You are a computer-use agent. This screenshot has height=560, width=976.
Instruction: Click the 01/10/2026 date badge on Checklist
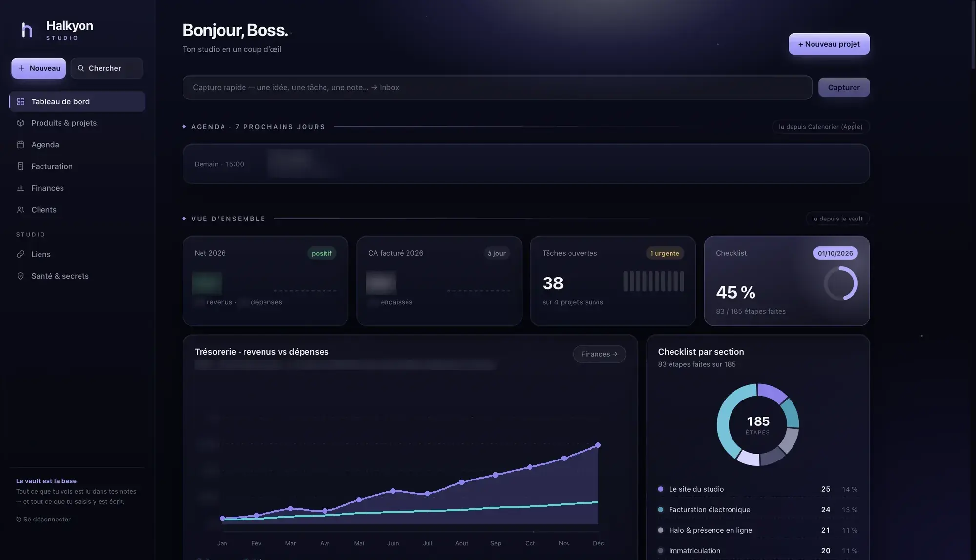pos(835,253)
